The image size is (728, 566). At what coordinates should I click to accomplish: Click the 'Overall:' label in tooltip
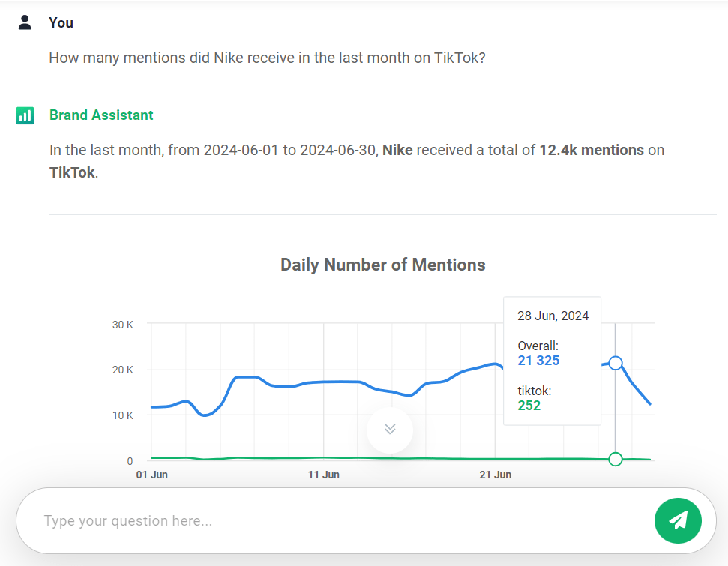(538, 346)
